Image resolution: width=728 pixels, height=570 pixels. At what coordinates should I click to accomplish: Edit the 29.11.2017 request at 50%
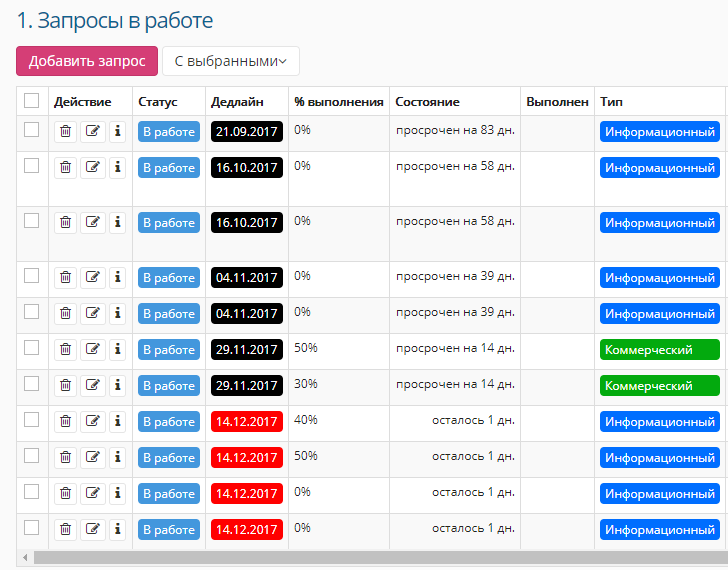93,350
